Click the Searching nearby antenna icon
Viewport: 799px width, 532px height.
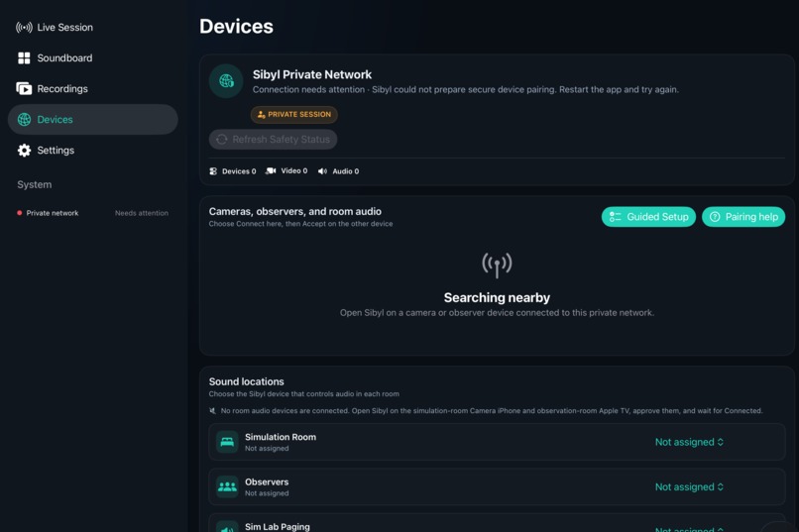497,265
